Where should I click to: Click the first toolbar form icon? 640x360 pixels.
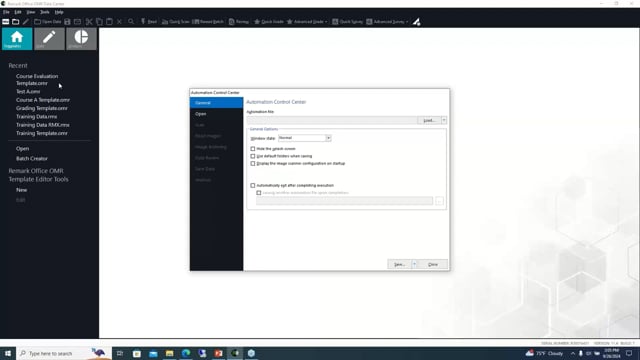tap(6, 22)
